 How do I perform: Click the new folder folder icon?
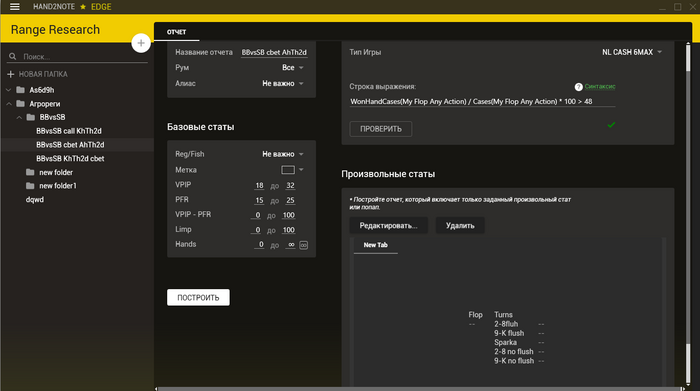point(30,172)
